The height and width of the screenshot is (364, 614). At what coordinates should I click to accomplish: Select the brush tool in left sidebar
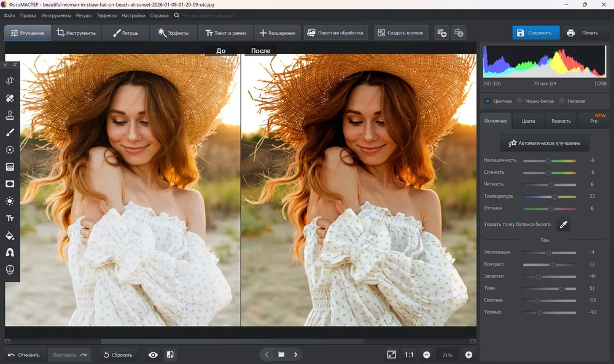coord(10,133)
